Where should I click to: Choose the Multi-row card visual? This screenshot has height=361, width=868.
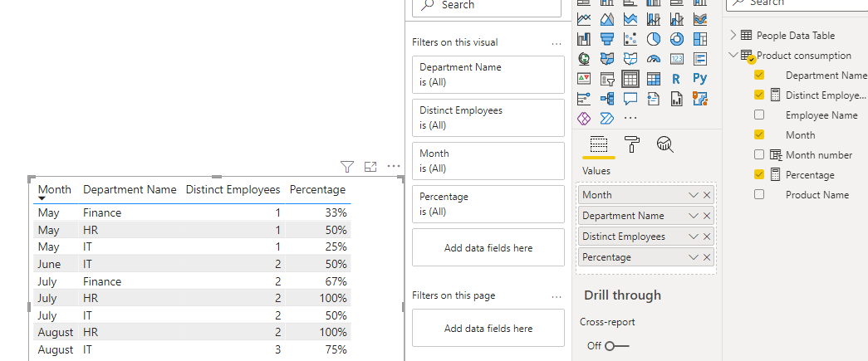click(x=700, y=59)
